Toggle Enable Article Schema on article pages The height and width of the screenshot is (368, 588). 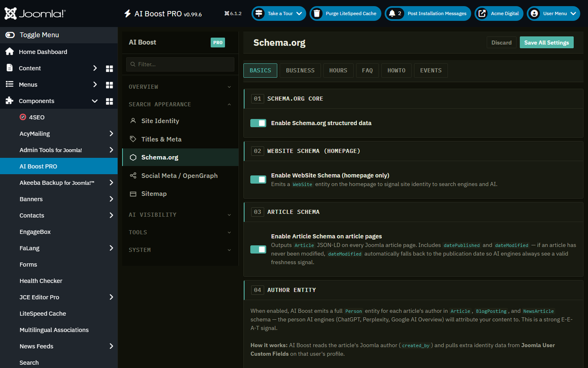point(258,249)
